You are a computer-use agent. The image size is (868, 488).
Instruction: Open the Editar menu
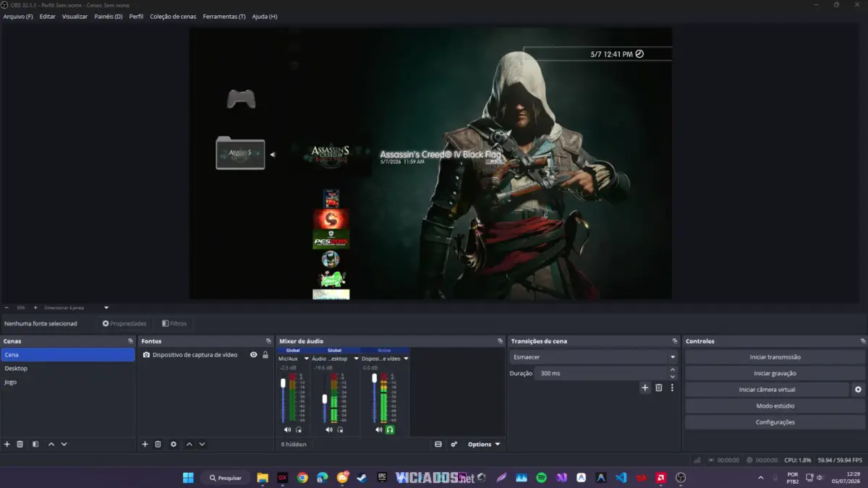tap(48, 16)
